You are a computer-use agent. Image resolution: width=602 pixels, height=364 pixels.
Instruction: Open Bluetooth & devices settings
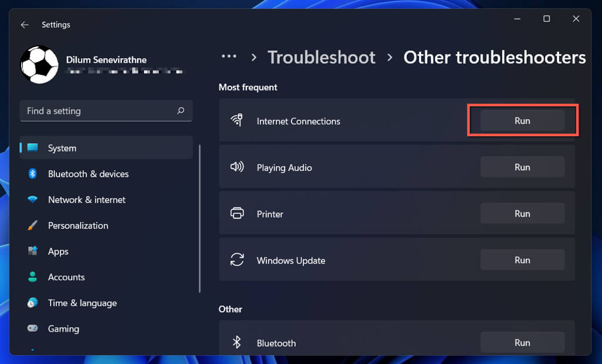(x=106, y=174)
